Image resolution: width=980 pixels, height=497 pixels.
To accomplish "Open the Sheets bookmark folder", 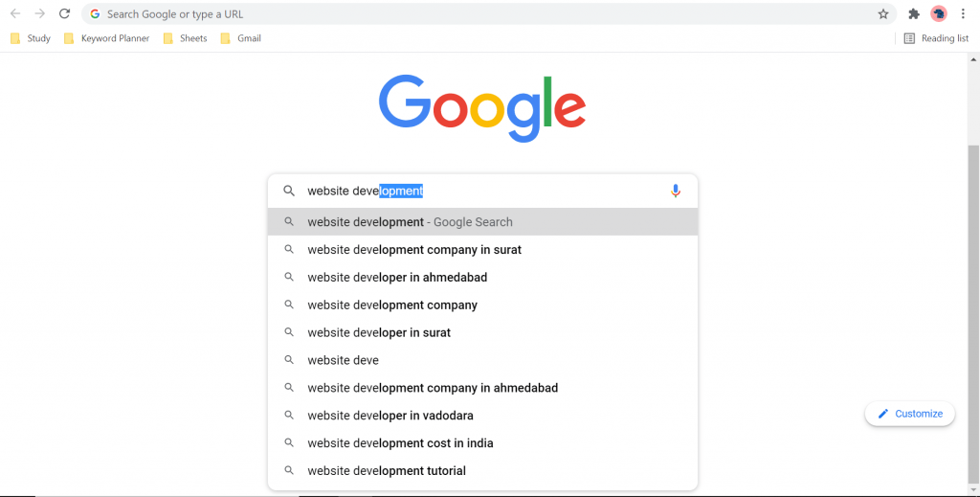I will point(185,38).
